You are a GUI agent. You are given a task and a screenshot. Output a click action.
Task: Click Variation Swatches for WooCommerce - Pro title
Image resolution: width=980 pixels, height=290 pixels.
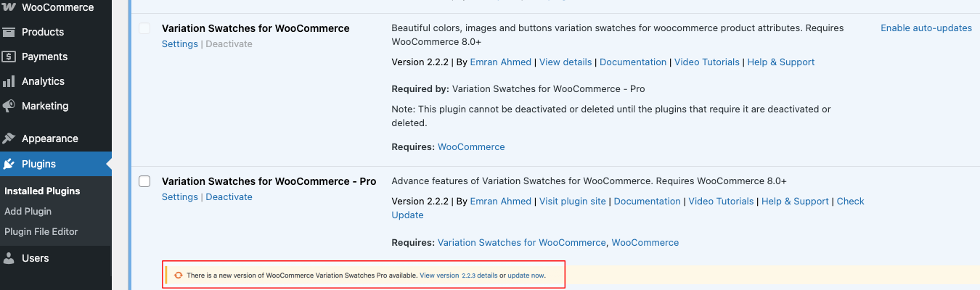(x=269, y=181)
